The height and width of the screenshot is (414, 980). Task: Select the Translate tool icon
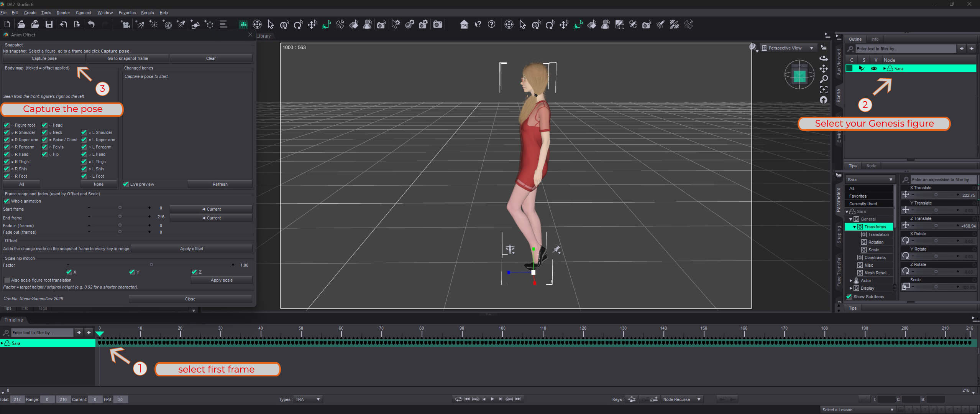312,25
